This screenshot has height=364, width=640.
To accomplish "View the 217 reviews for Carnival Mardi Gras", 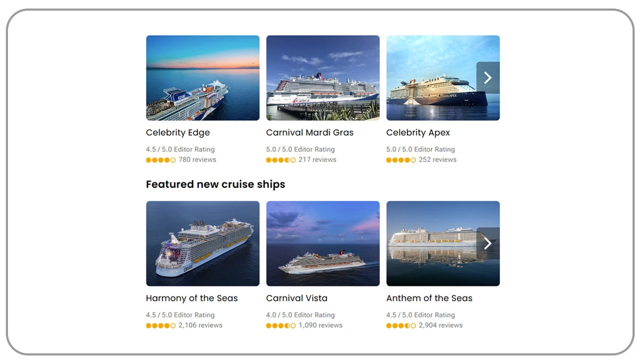I will click(x=317, y=160).
